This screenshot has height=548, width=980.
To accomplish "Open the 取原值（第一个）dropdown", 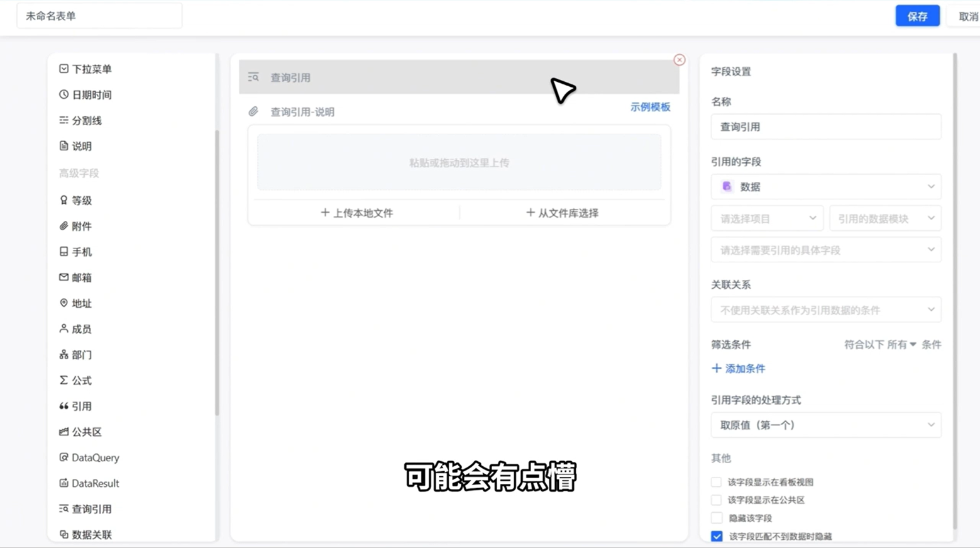I will point(826,425).
